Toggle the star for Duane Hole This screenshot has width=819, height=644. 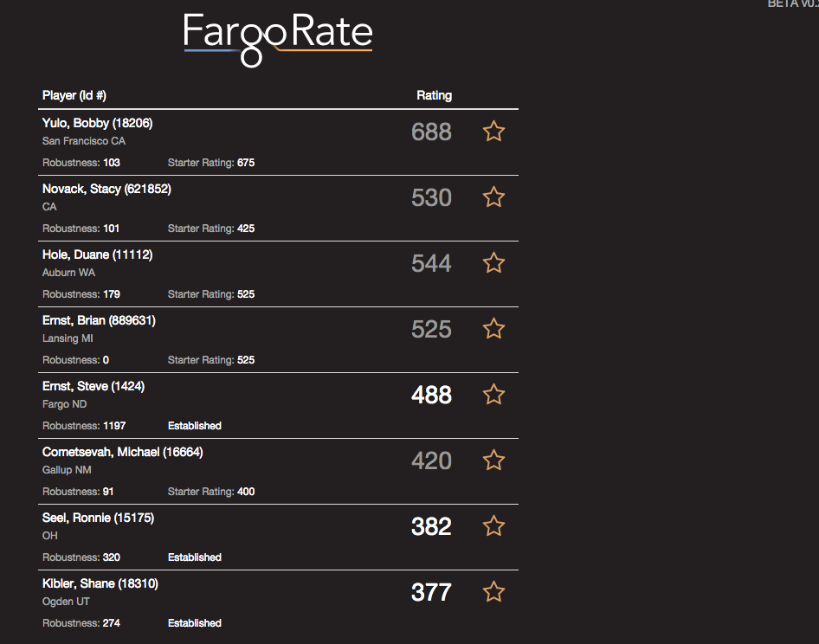point(493,263)
